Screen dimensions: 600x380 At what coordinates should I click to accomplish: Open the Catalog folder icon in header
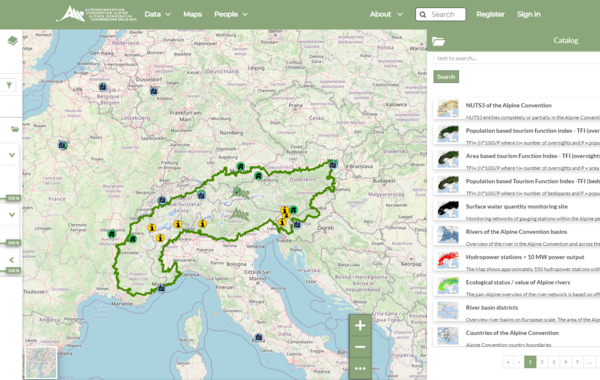pyautogui.click(x=438, y=41)
